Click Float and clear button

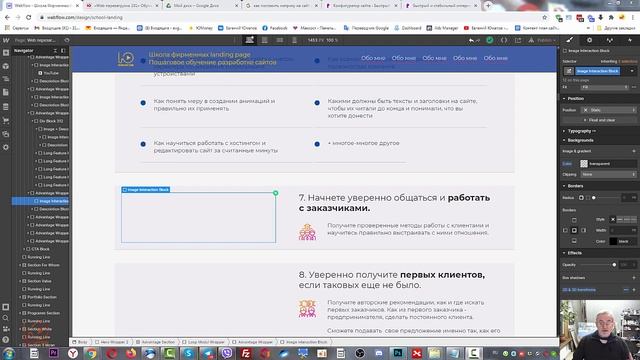click(599, 120)
